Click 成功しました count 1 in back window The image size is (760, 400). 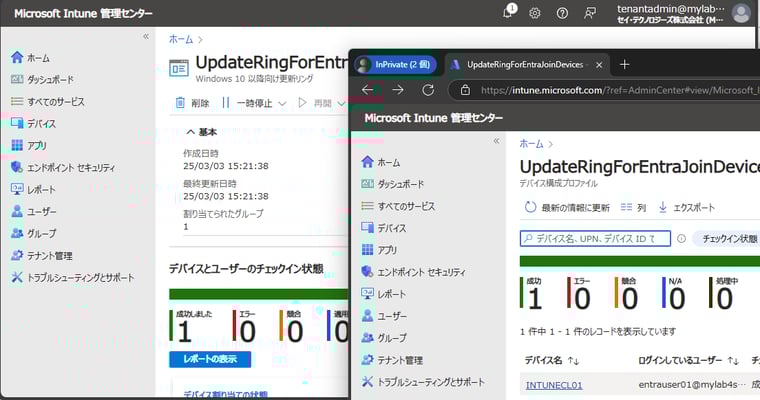click(x=185, y=333)
